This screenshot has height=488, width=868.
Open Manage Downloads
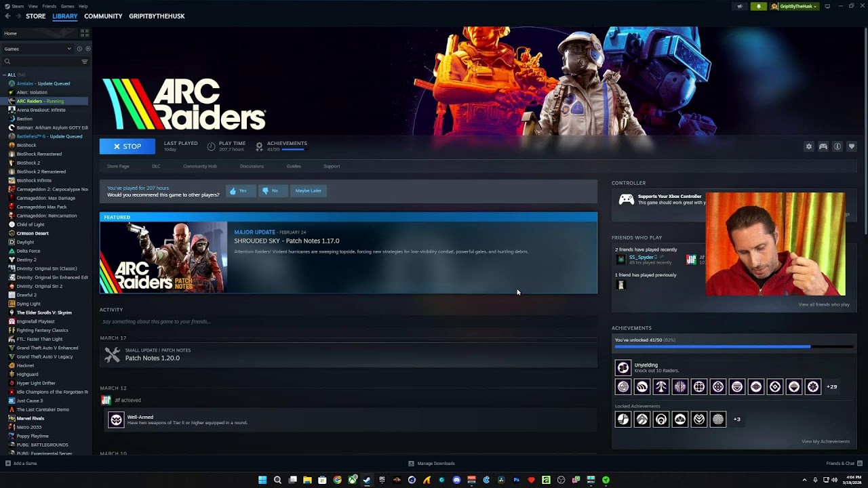point(431,464)
